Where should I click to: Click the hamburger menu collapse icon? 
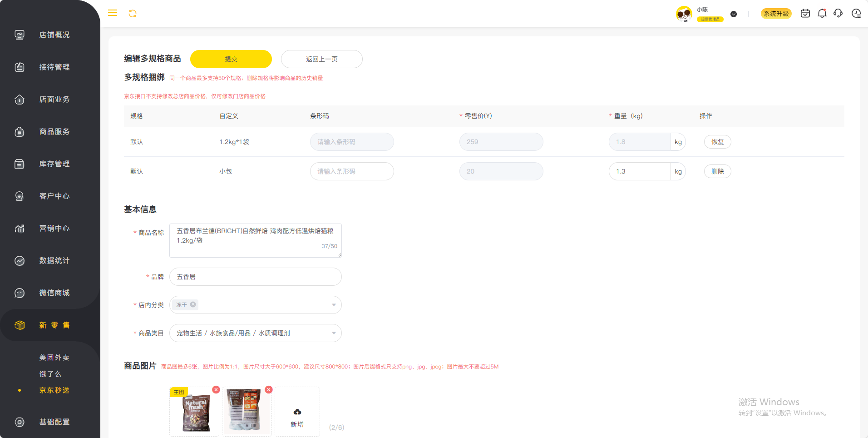click(x=113, y=13)
